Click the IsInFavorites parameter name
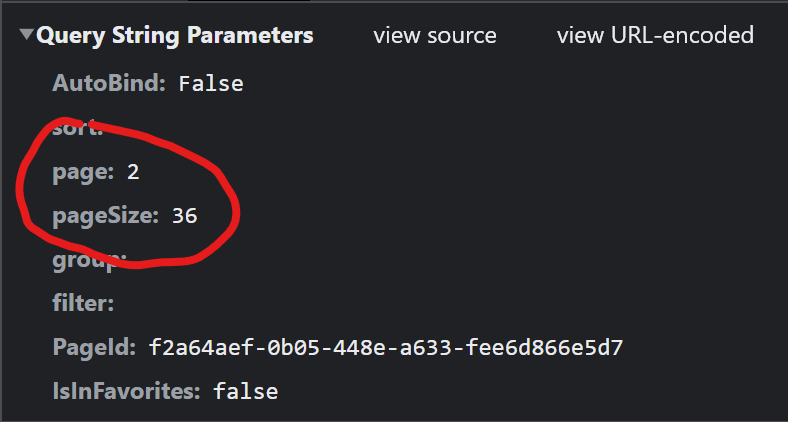 click(126, 391)
